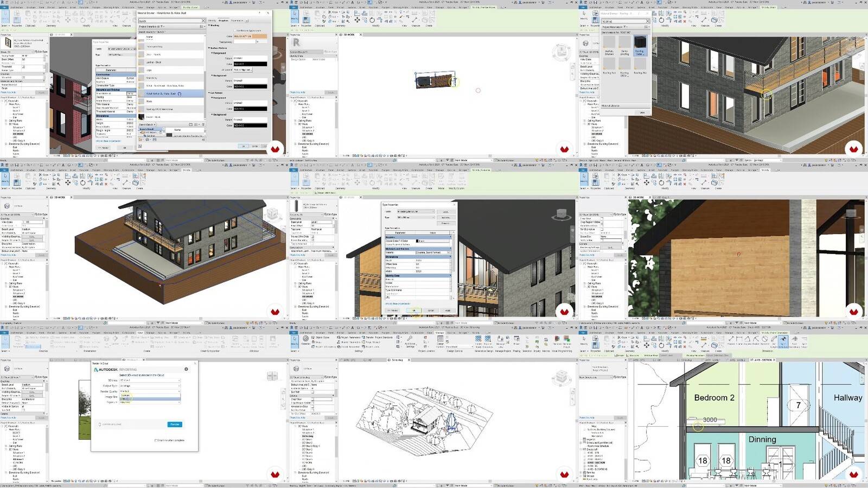Select the Radial dimension tool in the section window
Image resolution: width=868 pixels, height=488 pixels.
tap(756, 341)
